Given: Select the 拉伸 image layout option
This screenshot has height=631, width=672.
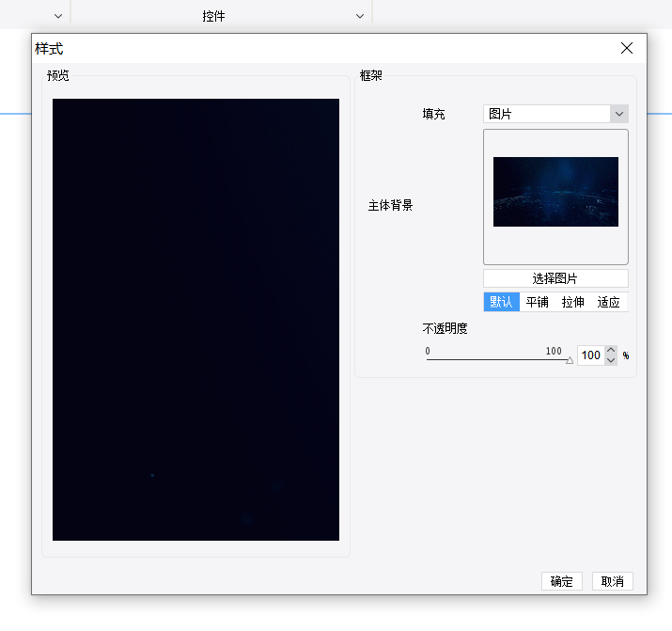Looking at the screenshot, I should coord(572,302).
